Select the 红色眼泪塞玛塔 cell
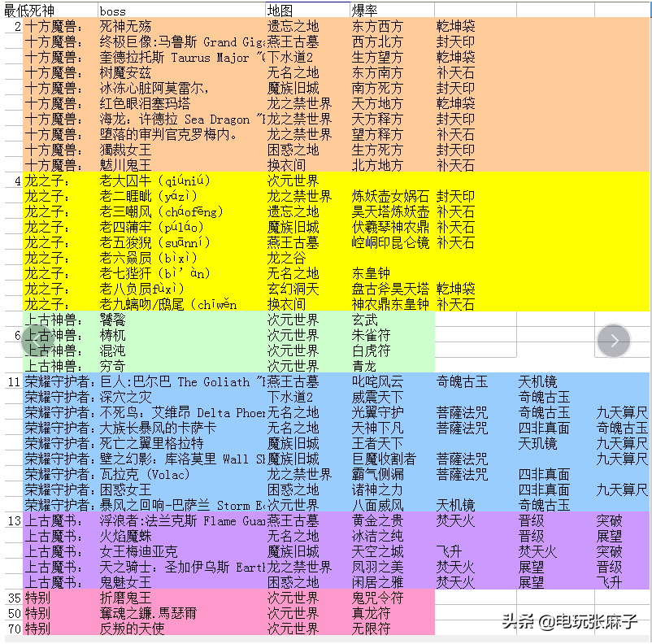 click(145, 103)
